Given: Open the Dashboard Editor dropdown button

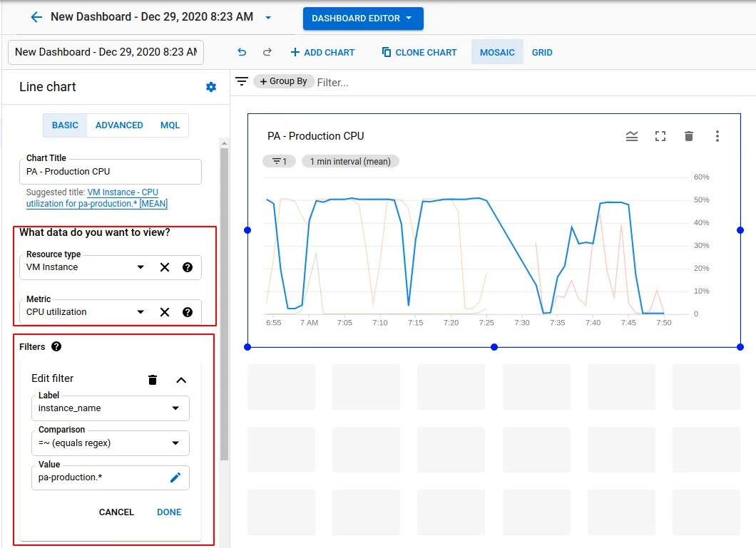Looking at the screenshot, I should pyautogui.click(x=363, y=19).
